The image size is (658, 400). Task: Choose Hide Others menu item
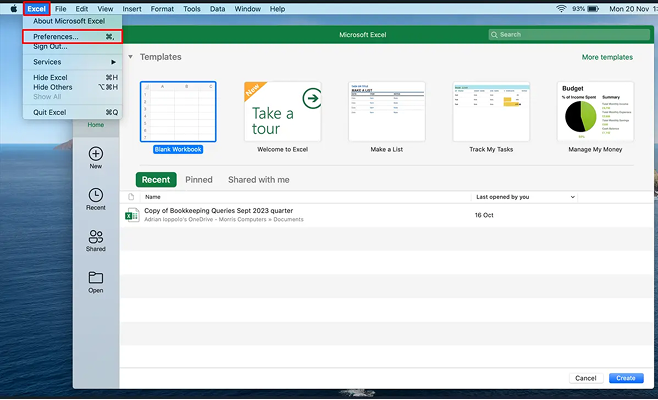coord(72,87)
